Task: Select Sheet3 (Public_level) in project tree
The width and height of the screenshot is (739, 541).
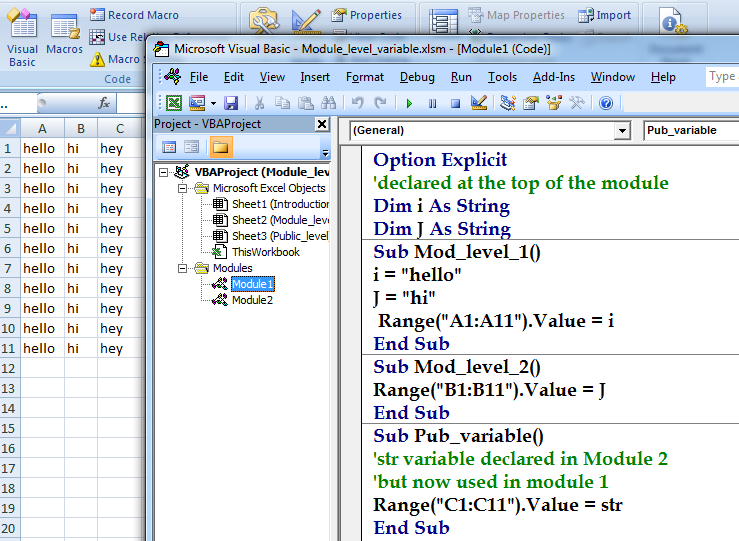Action: click(271, 236)
